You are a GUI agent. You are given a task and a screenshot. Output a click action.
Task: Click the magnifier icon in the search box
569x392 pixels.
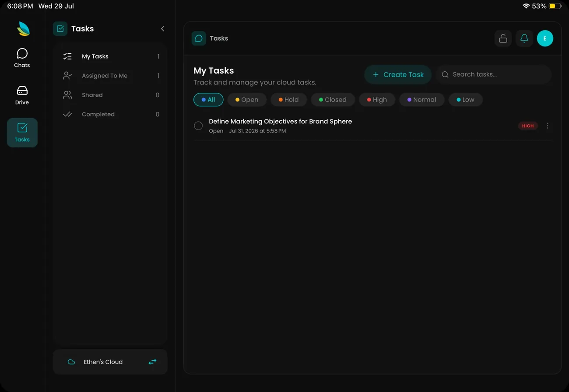[445, 74]
